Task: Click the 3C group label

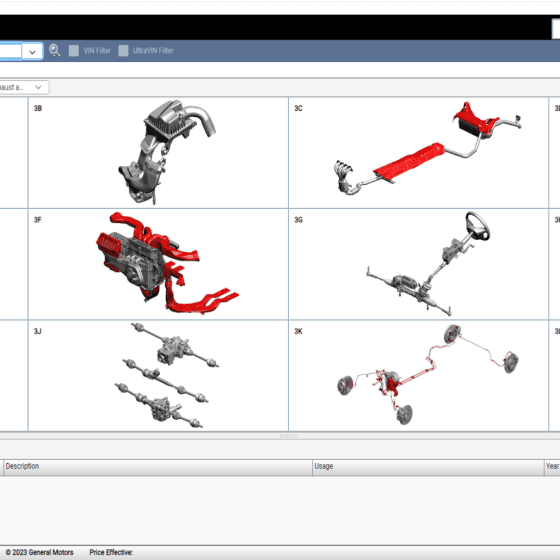Action: [x=298, y=108]
